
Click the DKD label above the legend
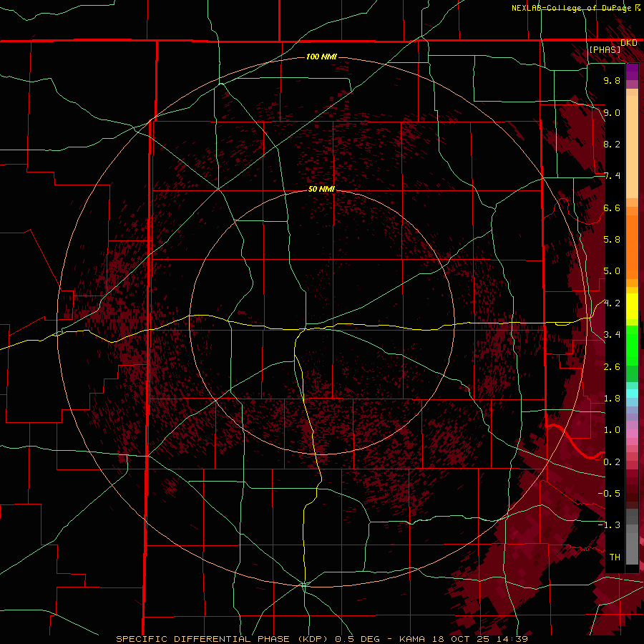629,43
